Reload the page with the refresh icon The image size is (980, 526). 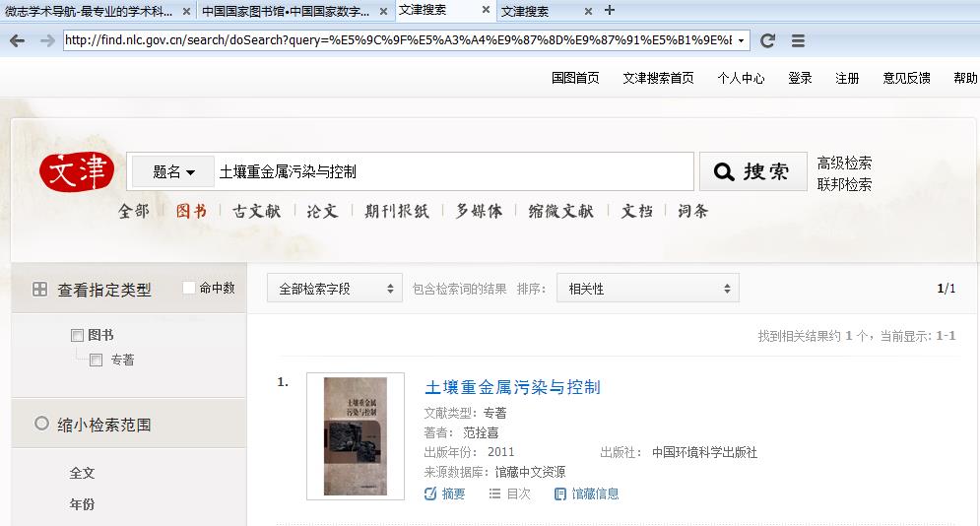point(767,40)
